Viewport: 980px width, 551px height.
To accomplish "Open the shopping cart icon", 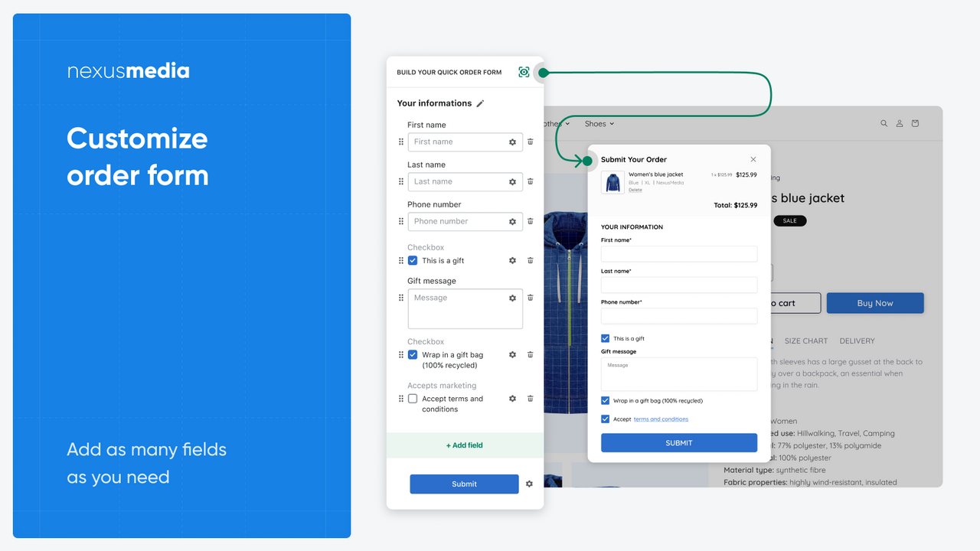I will pyautogui.click(x=914, y=123).
